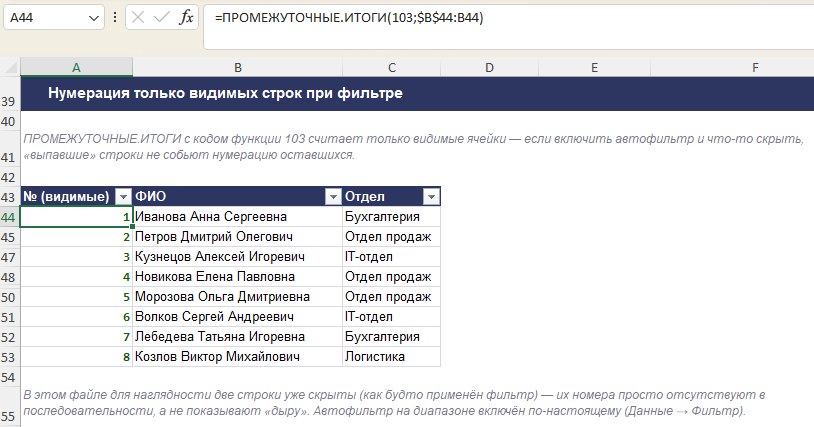This screenshot has width=814, height=427.
Task: Click the note starting 'В этом файле для наглядности'
Action: click(x=395, y=403)
